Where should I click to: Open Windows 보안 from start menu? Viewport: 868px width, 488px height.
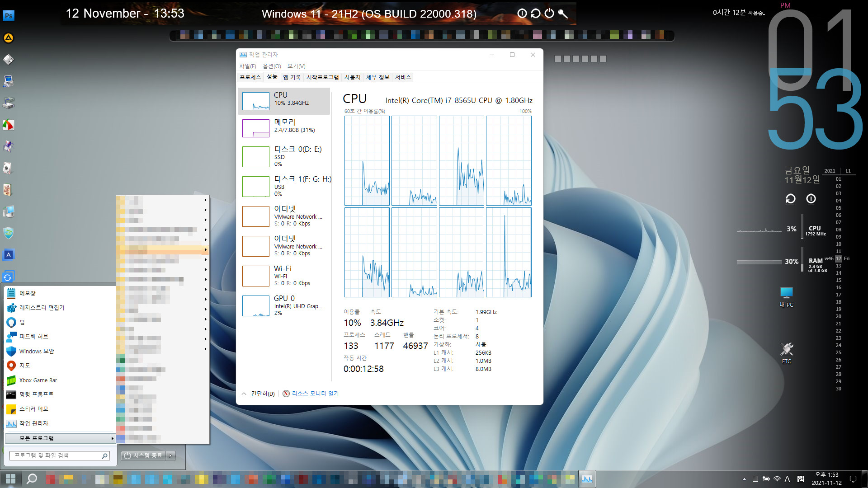(60, 351)
